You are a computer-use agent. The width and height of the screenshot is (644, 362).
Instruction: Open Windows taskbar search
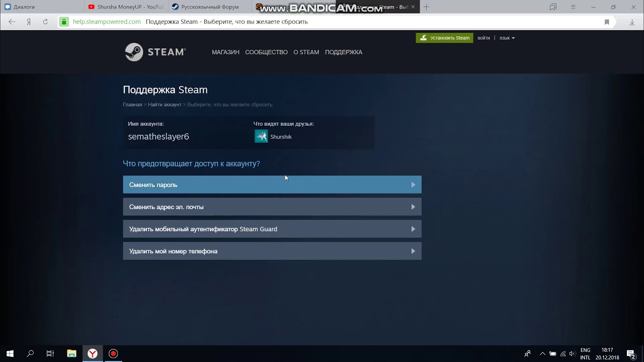point(30,353)
